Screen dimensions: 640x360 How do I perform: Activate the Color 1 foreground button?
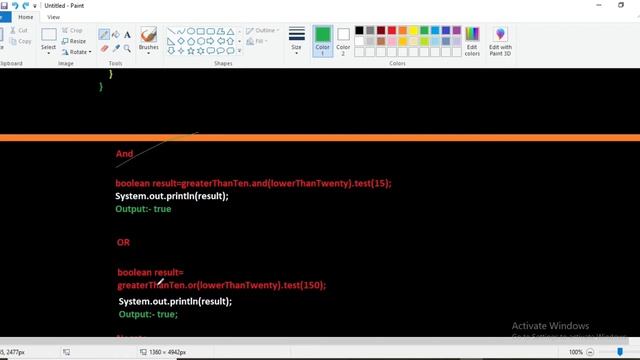pyautogui.click(x=322, y=41)
